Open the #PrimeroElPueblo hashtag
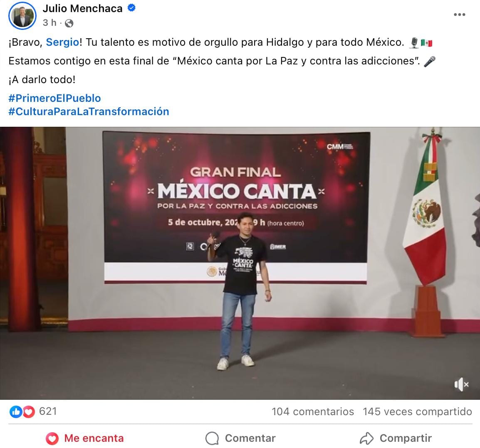480x448 pixels. coord(54,98)
